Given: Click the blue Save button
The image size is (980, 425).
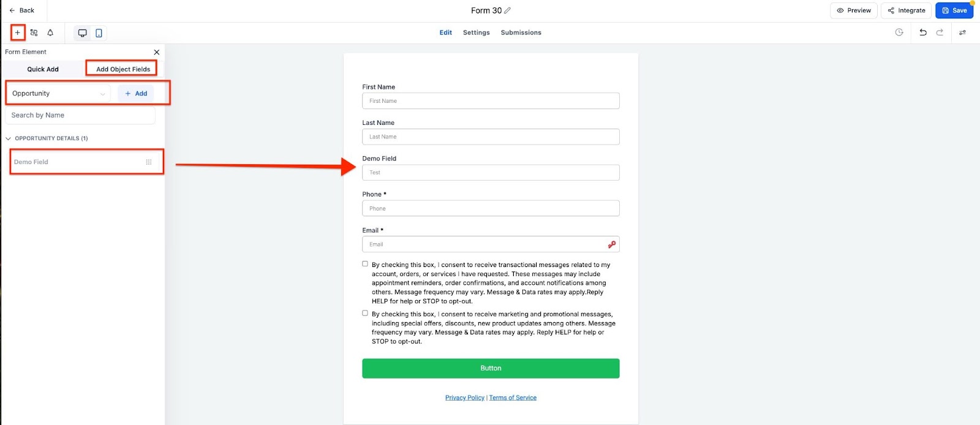Looking at the screenshot, I should pos(954,10).
